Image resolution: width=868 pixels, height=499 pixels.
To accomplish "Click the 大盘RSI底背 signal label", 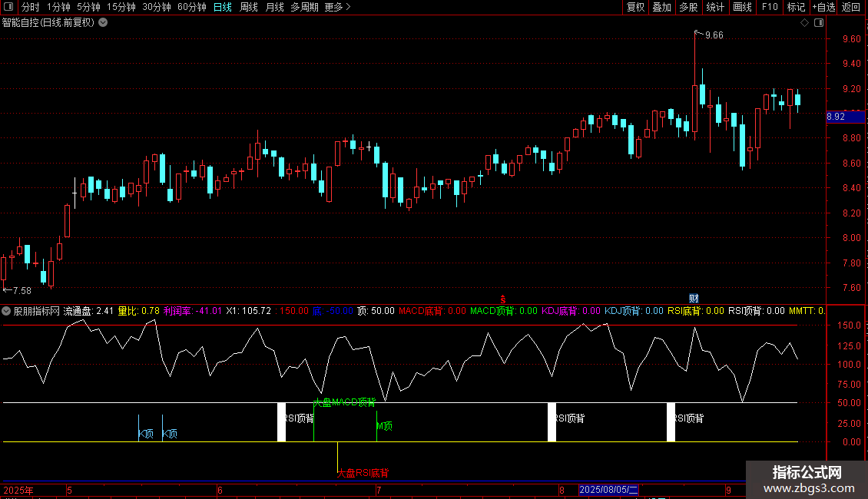I will point(363,473).
